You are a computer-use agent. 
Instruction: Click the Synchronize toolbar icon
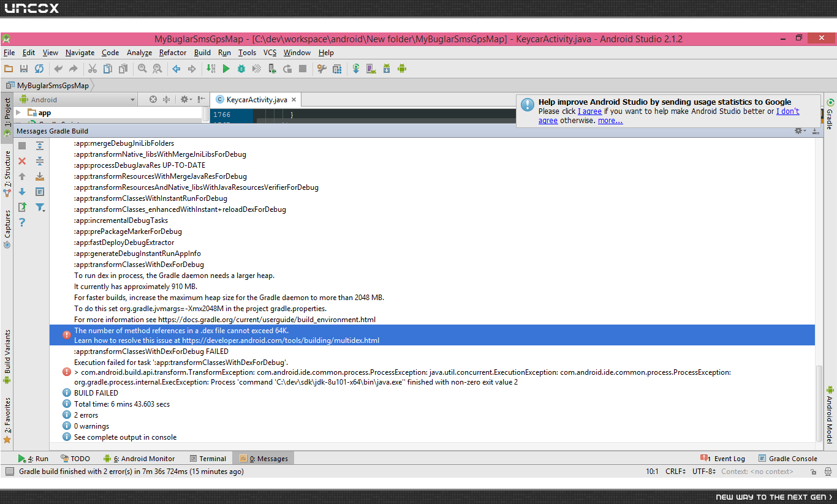pos(39,69)
